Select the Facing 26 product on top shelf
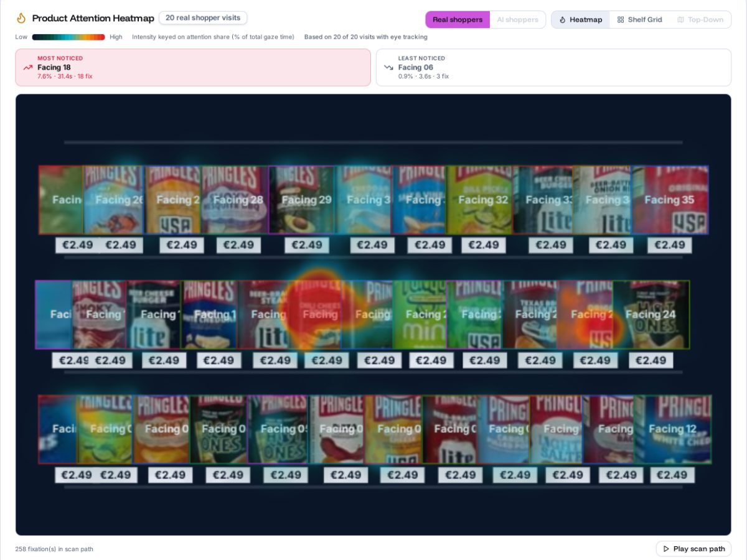This screenshot has width=747, height=560. (x=114, y=200)
